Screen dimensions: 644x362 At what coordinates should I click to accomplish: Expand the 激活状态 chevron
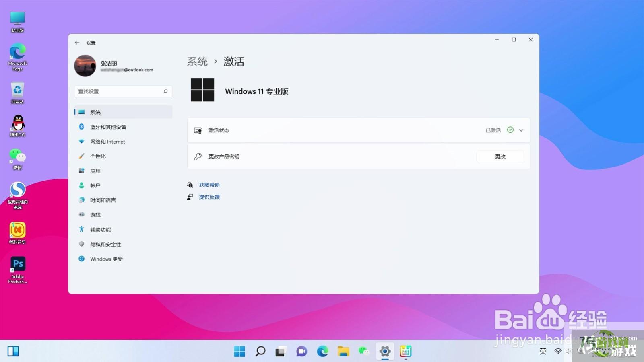[521, 130]
